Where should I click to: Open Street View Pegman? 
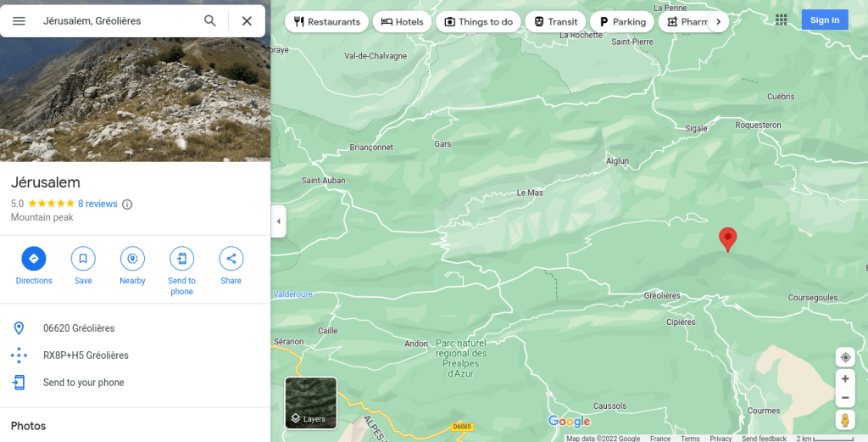(x=844, y=420)
